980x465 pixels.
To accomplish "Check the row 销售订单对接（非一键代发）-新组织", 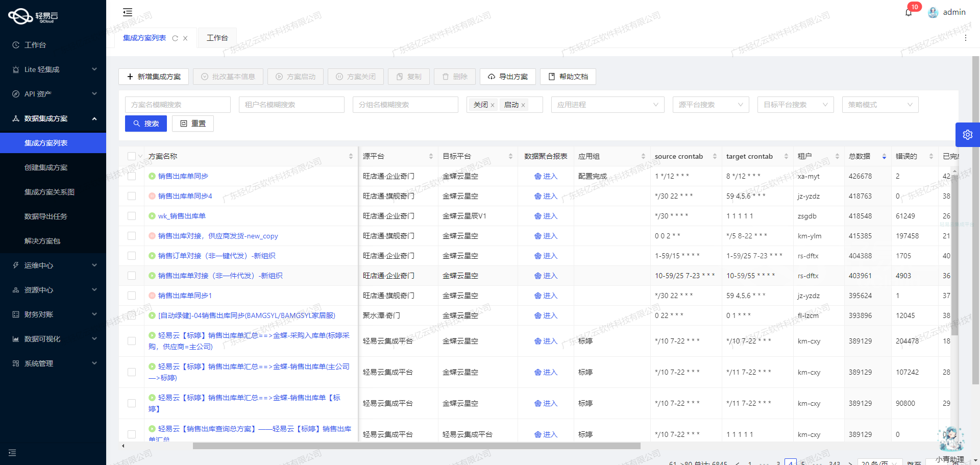I will 132,256.
